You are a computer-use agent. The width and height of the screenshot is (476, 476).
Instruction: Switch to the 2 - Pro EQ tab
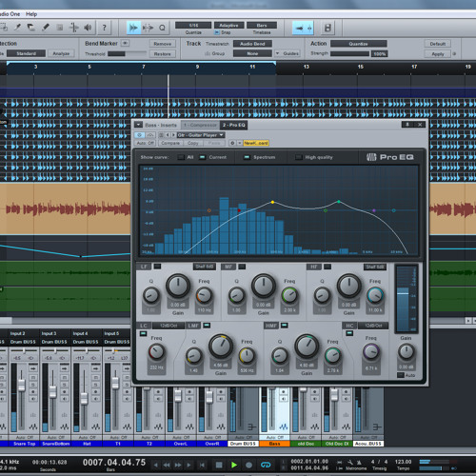(x=234, y=125)
